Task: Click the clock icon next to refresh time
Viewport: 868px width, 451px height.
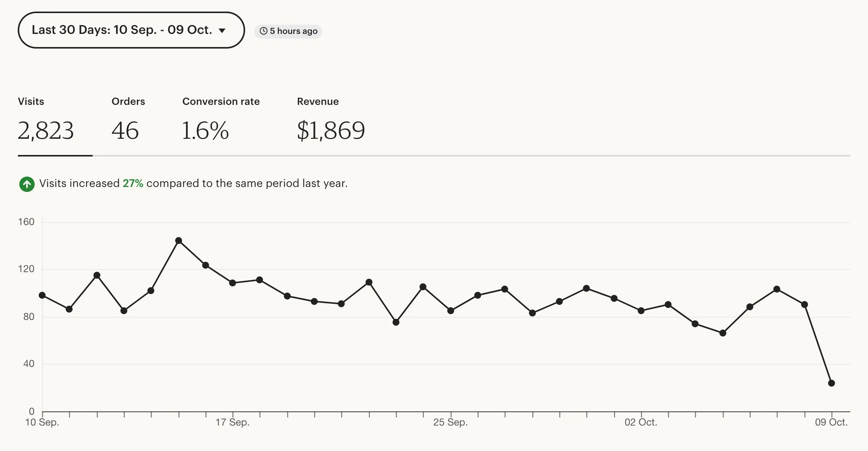Action: click(x=264, y=31)
